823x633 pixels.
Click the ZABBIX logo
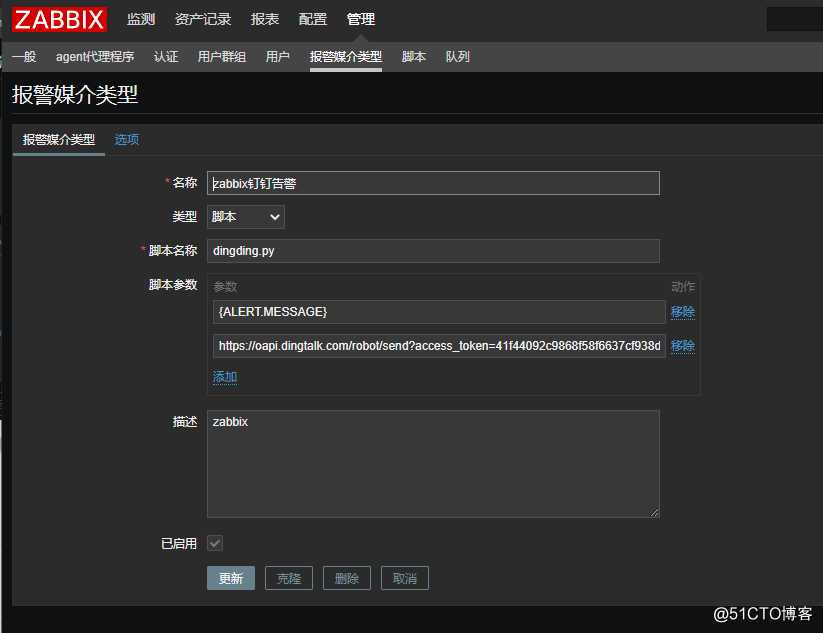(x=59, y=19)
